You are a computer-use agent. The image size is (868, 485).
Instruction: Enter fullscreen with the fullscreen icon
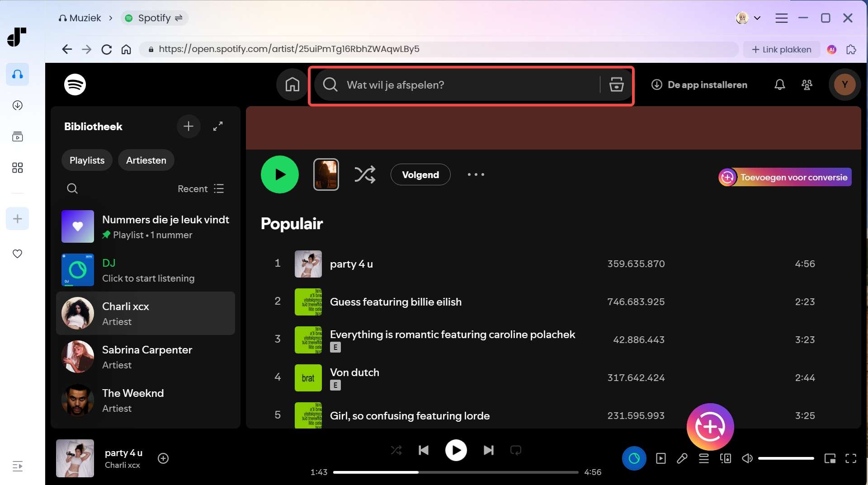pyautogui.click(x=851, y=458)
